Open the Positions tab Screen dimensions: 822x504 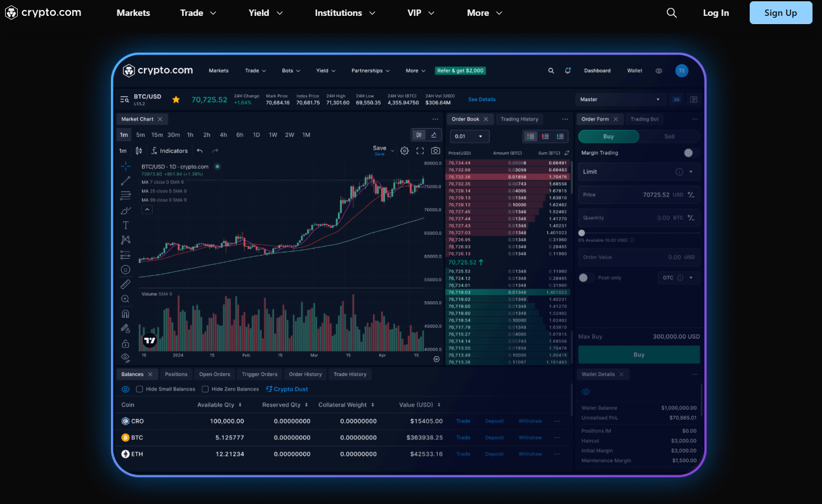[x=176, y=374]
